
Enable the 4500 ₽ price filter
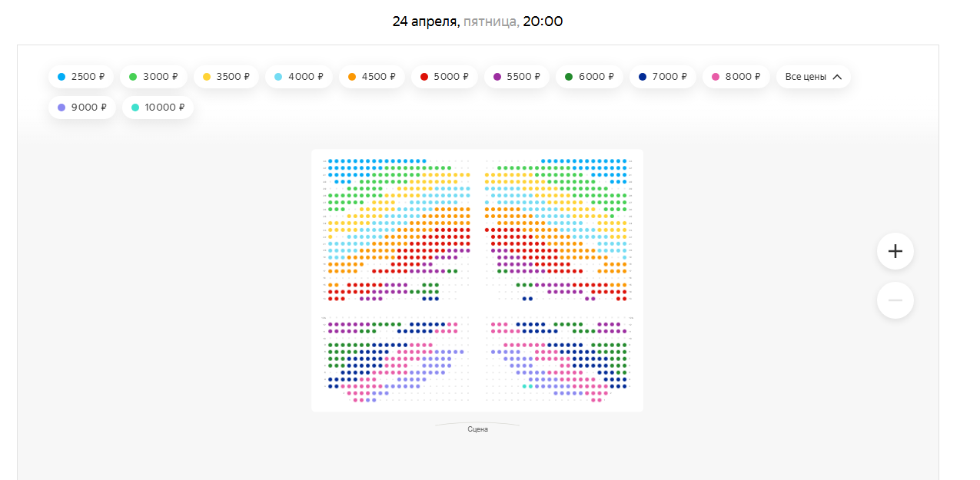(x=371, y=77)
